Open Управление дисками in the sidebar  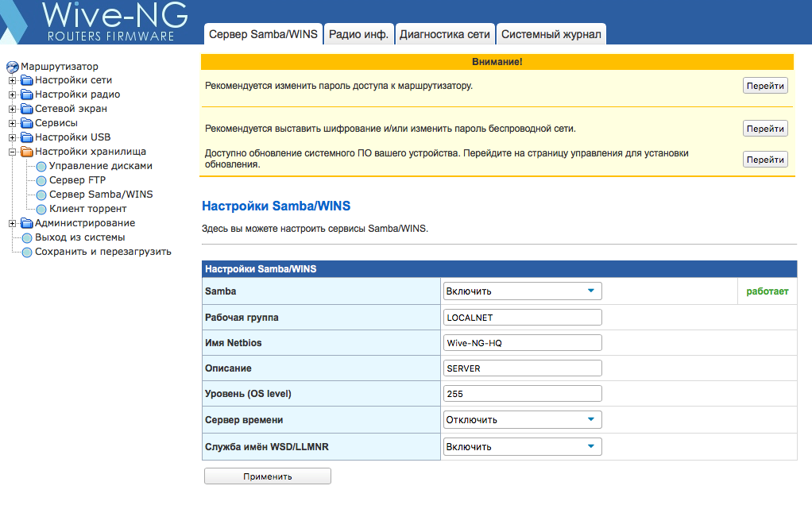(x=100, y=166)
